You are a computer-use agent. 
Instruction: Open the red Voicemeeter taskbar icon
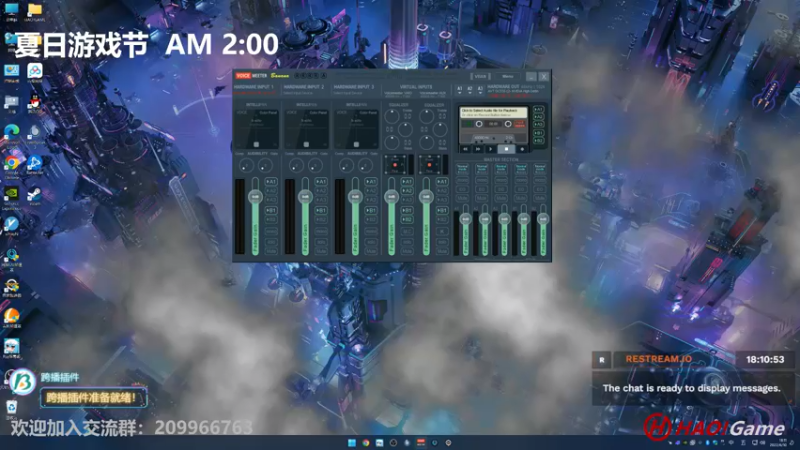point(421,443)
